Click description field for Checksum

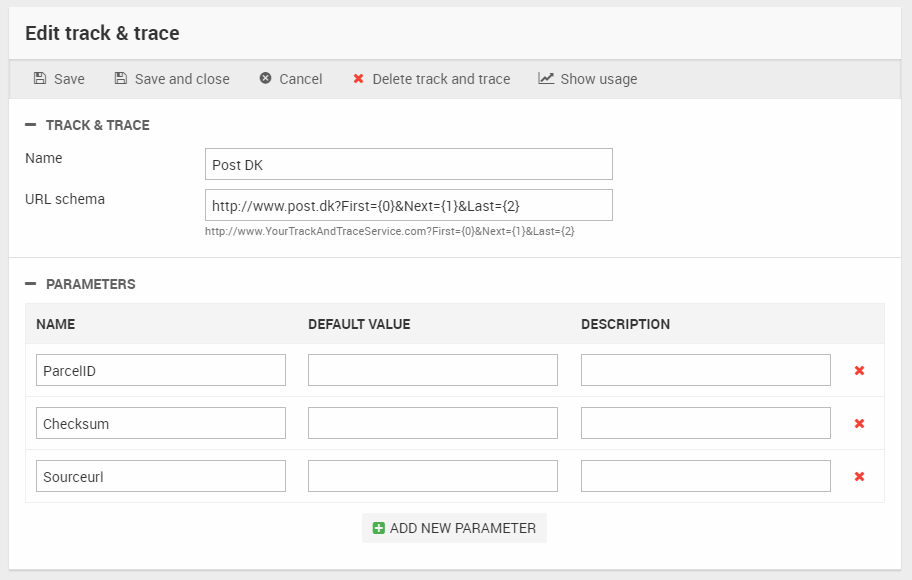tap(705, 423)
